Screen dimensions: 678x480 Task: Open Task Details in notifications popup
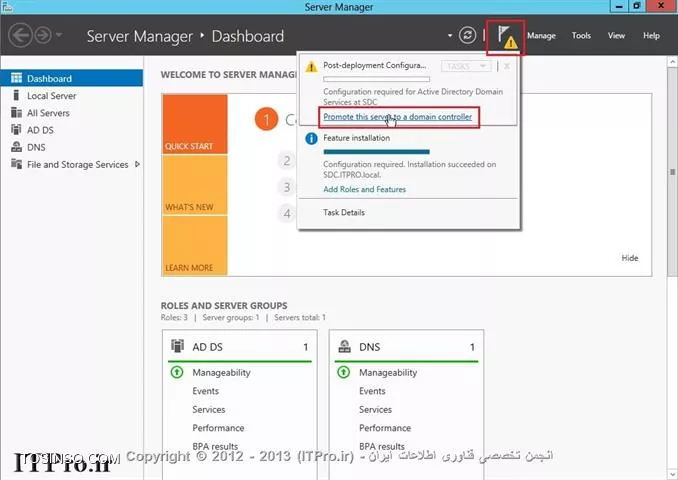344,212
